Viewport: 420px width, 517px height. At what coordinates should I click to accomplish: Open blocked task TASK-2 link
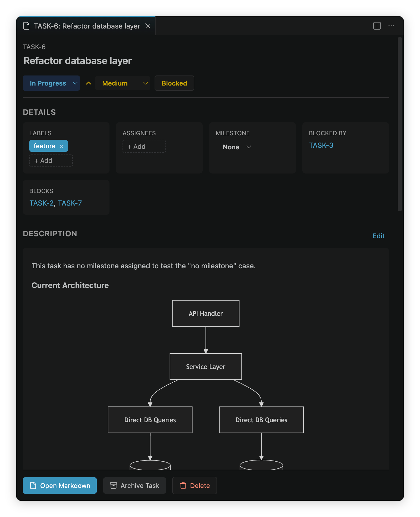pyautogui.click(x=42, y=203)
